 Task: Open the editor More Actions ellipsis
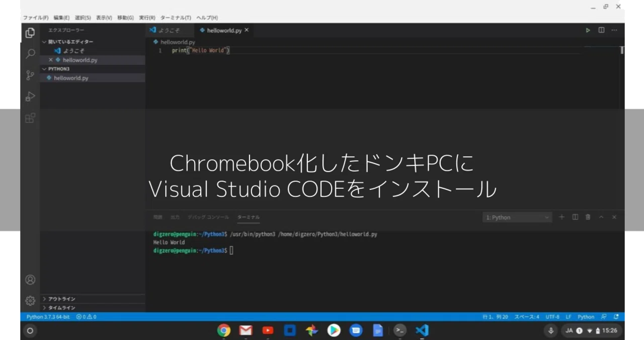coord(614,30)
